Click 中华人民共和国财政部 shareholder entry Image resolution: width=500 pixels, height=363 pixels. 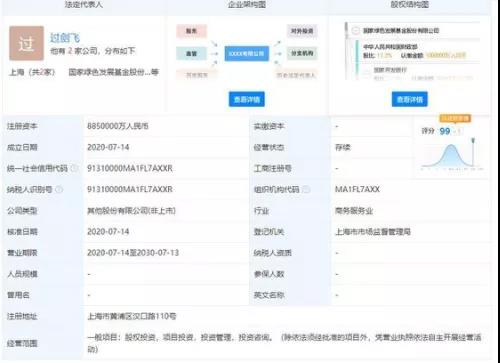pyautogui.click(x=390, y=47)
